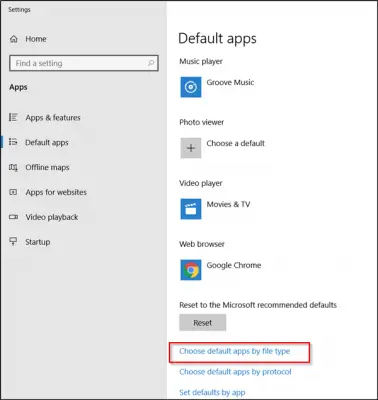Click the plus icon under Photo viewer
Image resolution: width=378 pixels, height=400 pixels.
(191, 148)
